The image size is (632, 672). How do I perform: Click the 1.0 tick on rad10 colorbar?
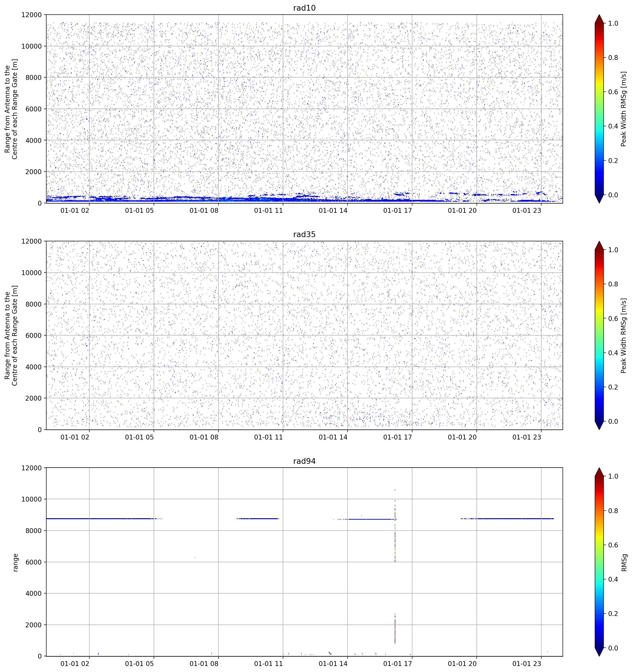coord(613,23)
